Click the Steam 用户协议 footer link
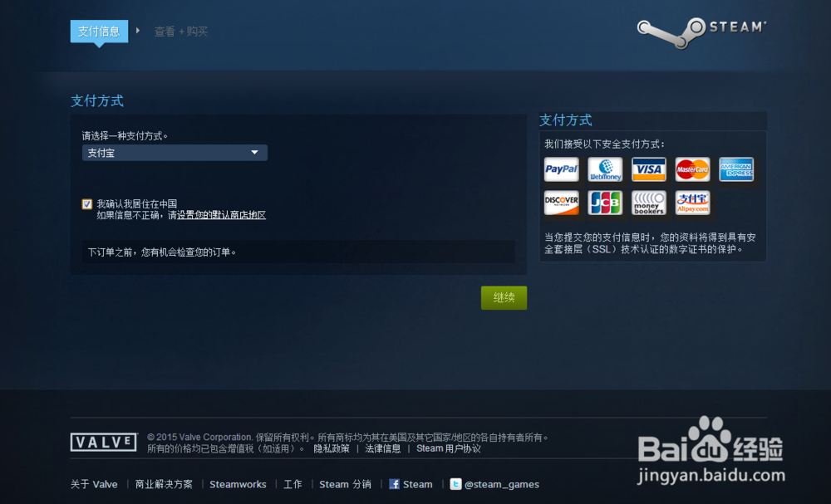The width and height of the screenshot is (831, 504). click(447, 448)
